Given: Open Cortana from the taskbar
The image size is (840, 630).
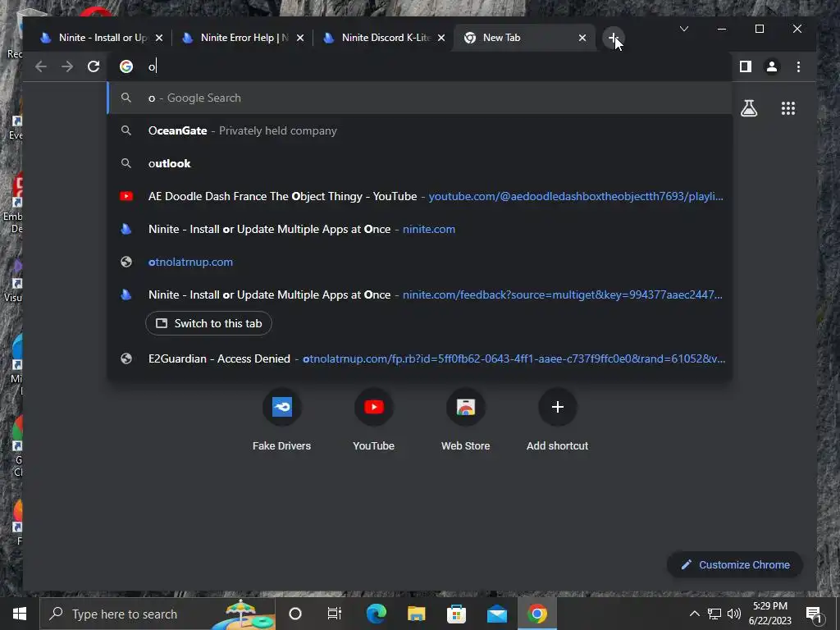Looking at the screenshot, I should click(295, 614).
